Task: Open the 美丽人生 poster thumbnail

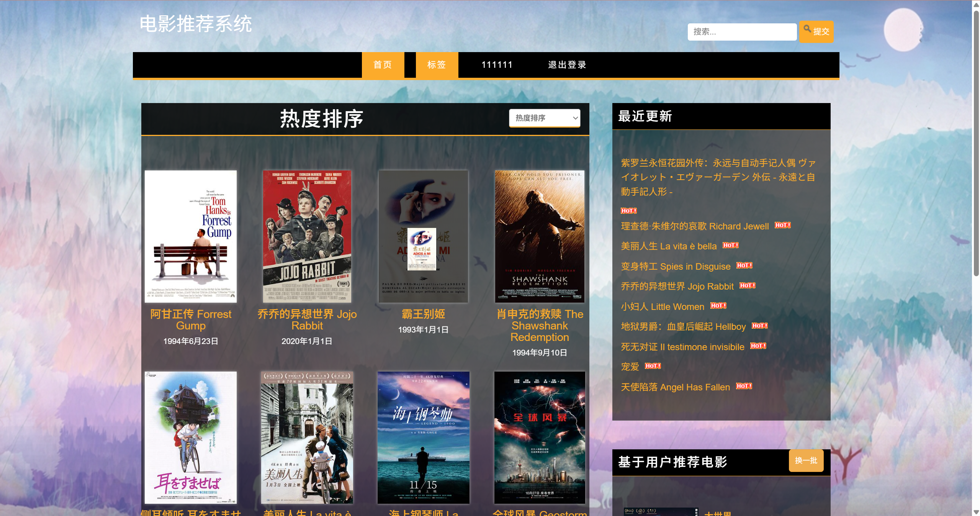Action: pyautogui.click(x=307, y=437)
